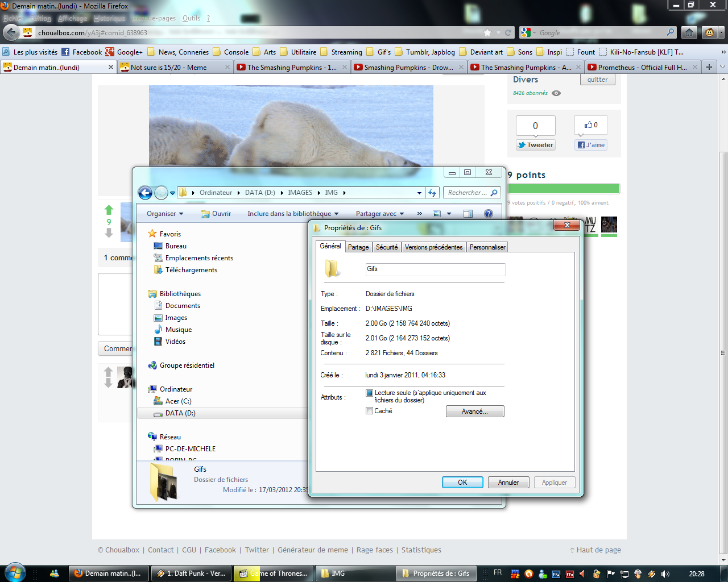Switch to Not sure 15/20 Meme tab

tap(176, 67)
